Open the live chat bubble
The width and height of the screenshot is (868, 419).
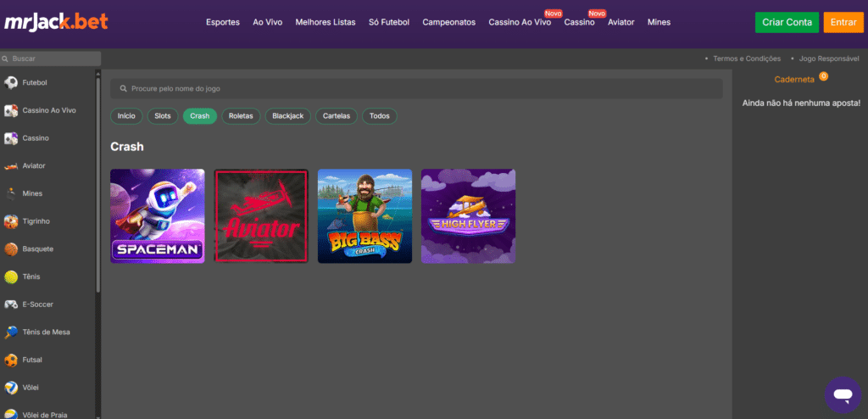(843, 394)
